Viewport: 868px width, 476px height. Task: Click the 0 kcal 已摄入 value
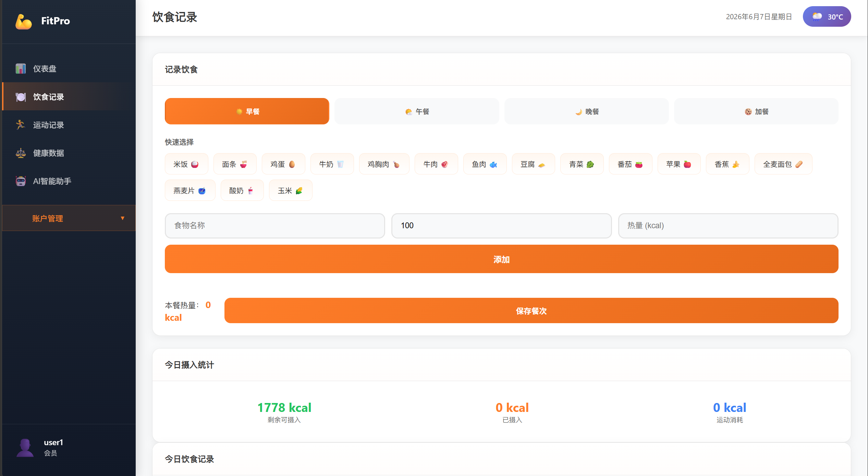(512, 407)
